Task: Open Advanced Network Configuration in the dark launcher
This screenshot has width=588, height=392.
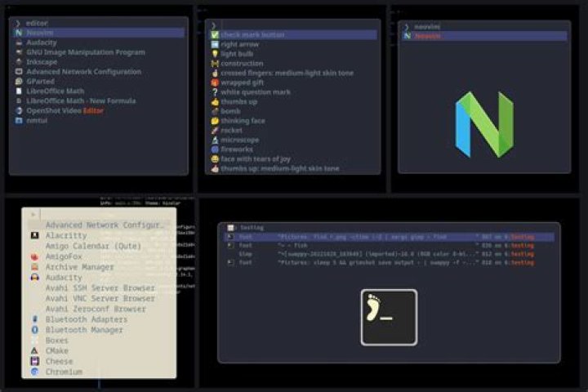Action: [99, 72]
